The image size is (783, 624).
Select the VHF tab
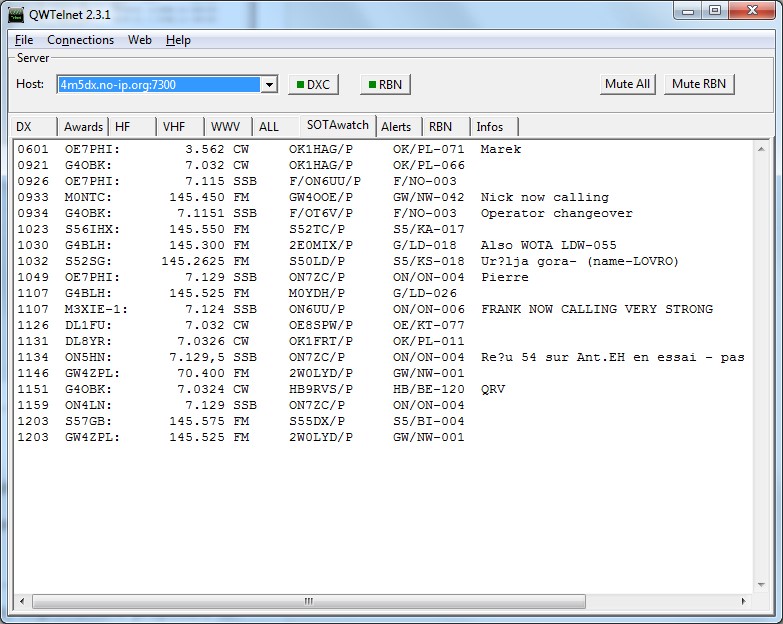point(174,127)
